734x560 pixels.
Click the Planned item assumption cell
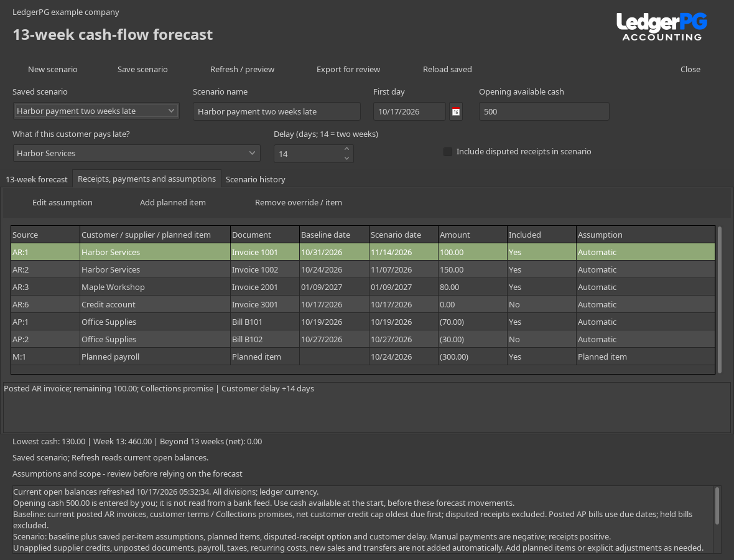(646, 357)
